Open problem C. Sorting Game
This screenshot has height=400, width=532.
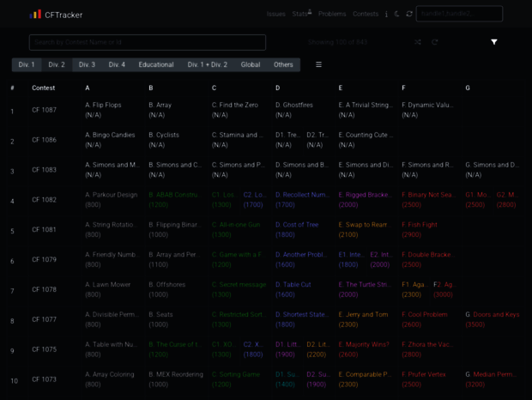tap(236, 374)
